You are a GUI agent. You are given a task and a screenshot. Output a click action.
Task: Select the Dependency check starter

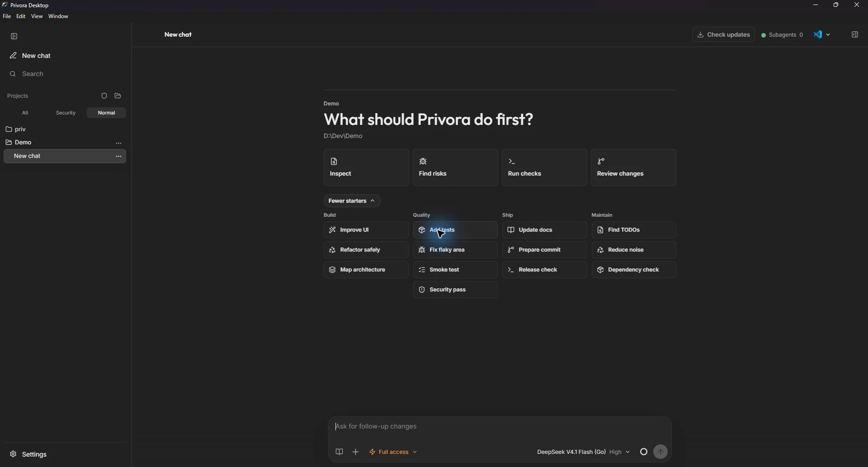[x=633, y=270]
